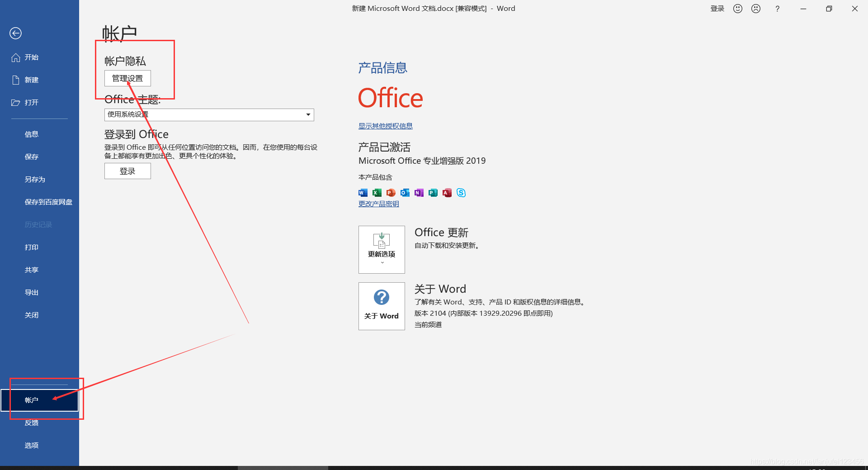
Task: Click the Access app icon in product list
Action: coord(447,193)
